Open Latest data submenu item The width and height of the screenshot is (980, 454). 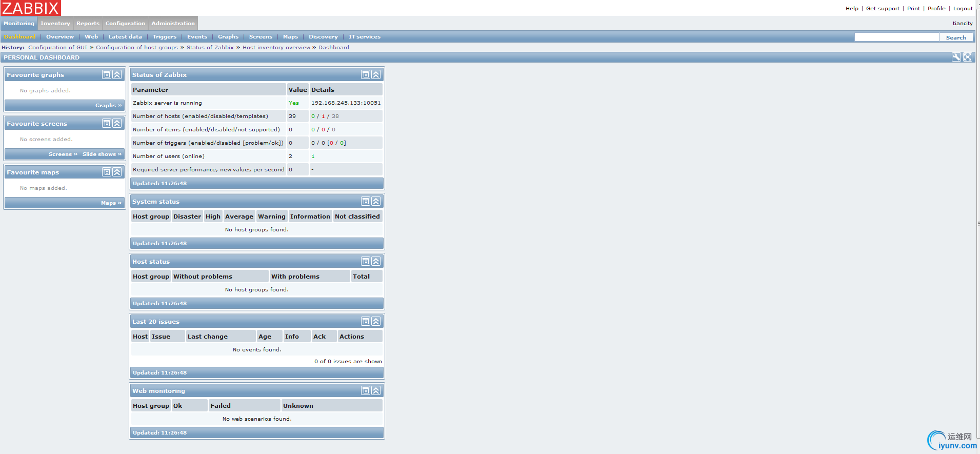[125, 37]
